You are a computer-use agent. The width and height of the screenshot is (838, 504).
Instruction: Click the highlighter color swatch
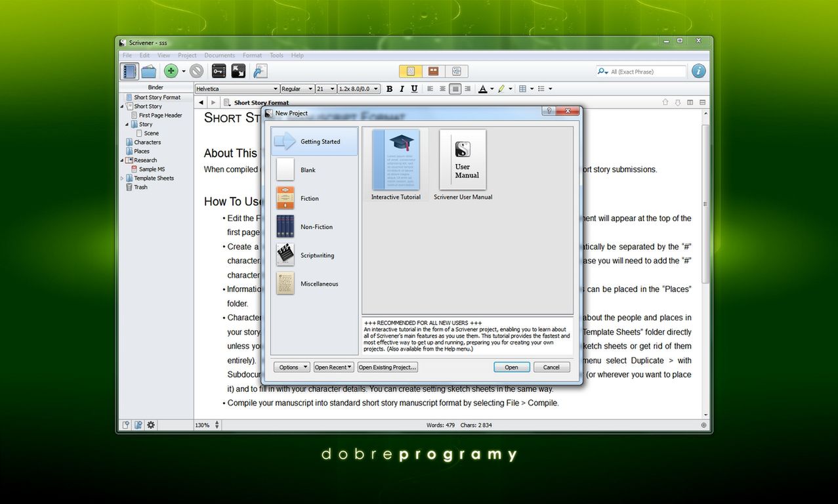coord(501,89)
